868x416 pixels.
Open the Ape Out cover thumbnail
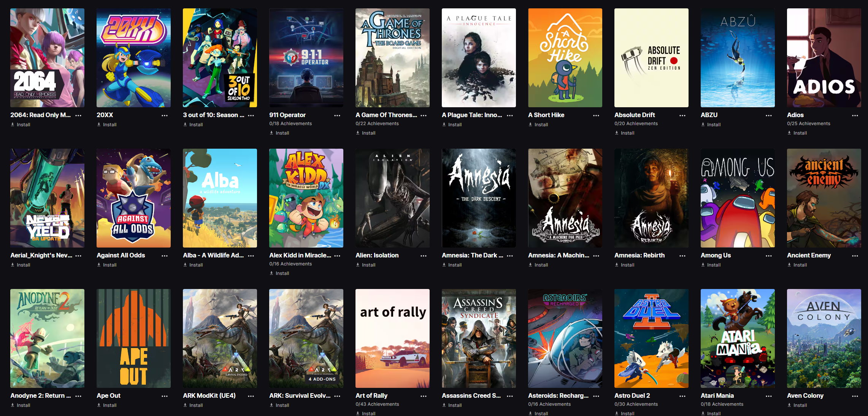tap(133, 338)
